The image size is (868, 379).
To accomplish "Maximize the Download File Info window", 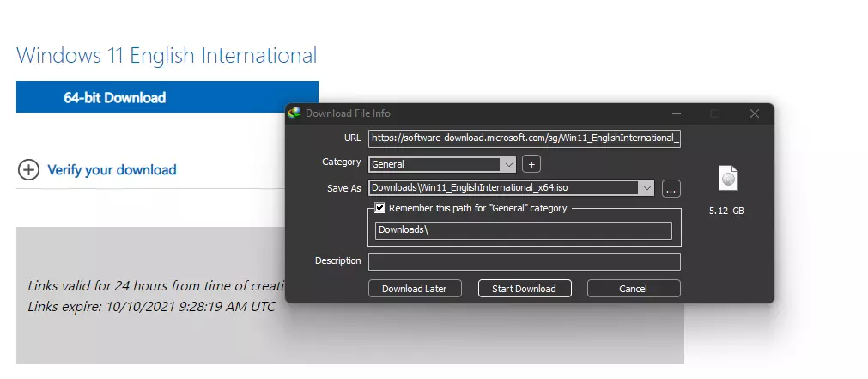I will (x=715, y=113).
